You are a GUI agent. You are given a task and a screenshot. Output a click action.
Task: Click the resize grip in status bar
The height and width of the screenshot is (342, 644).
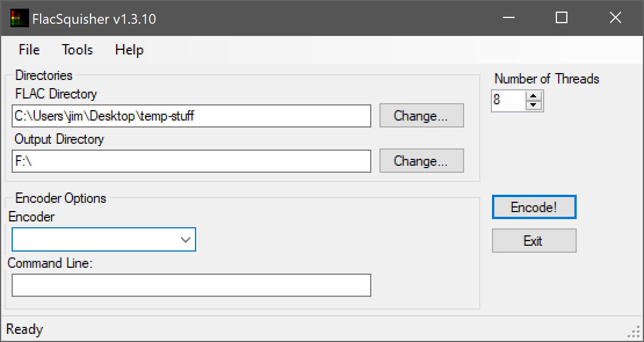tap(634, 332)
